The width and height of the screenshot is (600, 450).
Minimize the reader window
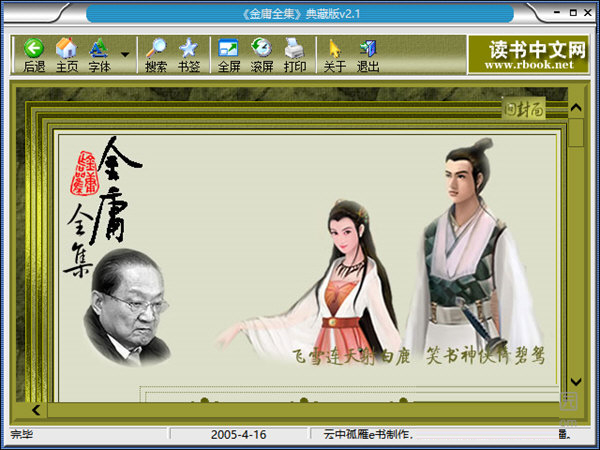click(557, 13)
